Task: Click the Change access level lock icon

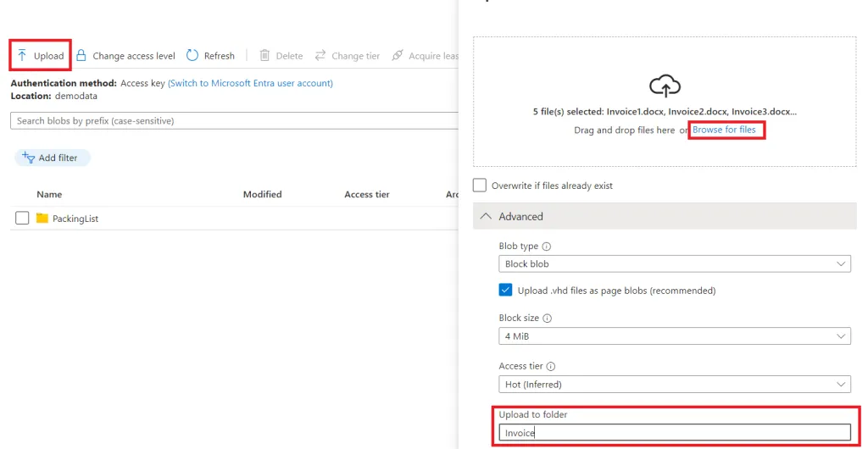Action: coord(81,55)
